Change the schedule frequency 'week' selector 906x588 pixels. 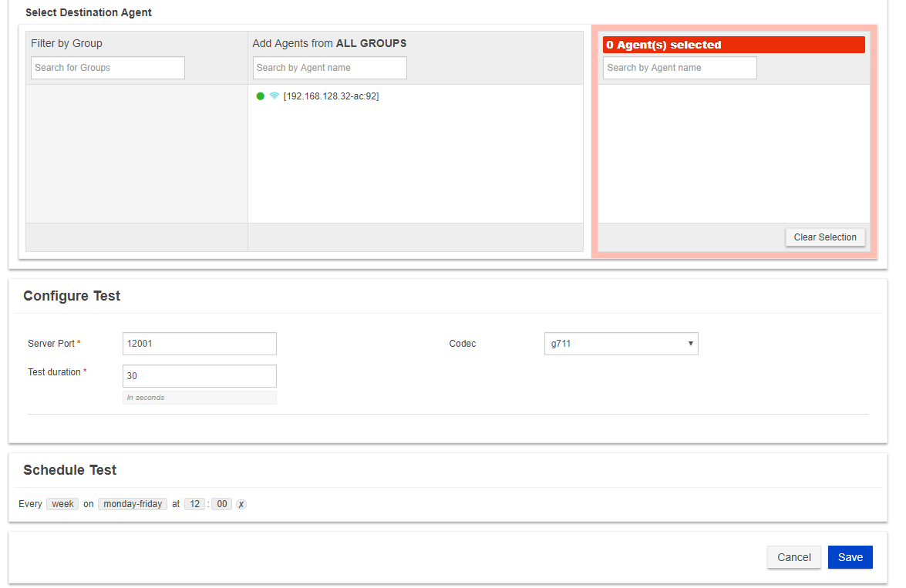(x=62, y=504)
